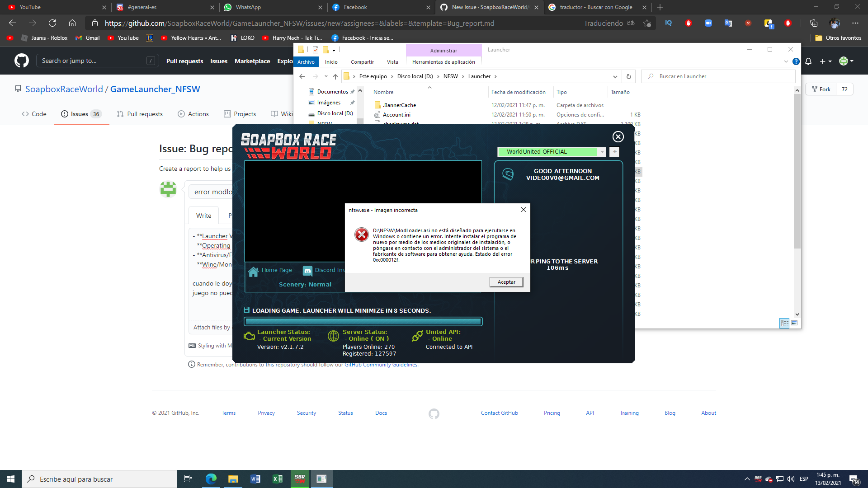Close the nfsw.exe error dialog with X
Screen dimensions: 868x488
523,210
